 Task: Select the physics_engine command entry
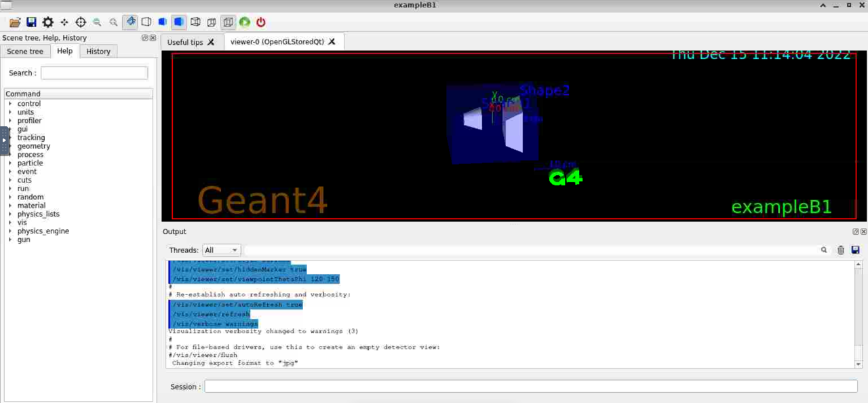pyautogui.click(x=43, y=231)
